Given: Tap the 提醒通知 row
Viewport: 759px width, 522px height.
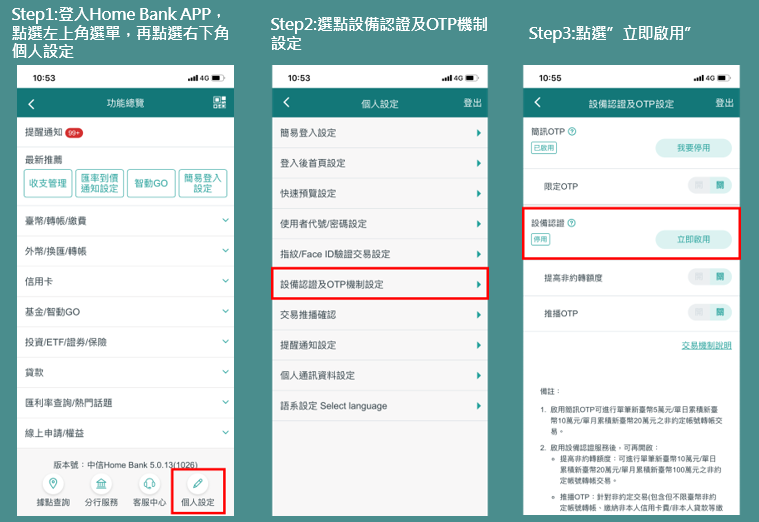Looking at the screenshot, I should point(125,132).
